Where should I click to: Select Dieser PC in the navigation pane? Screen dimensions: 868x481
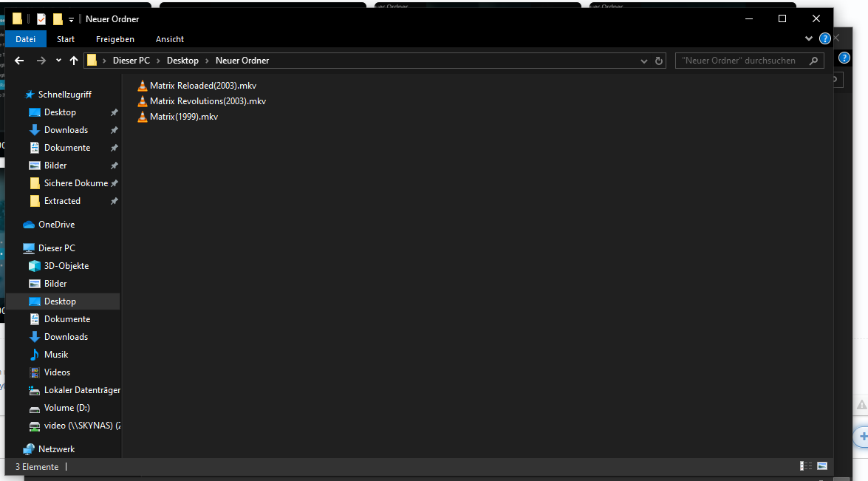click(56, 248)
